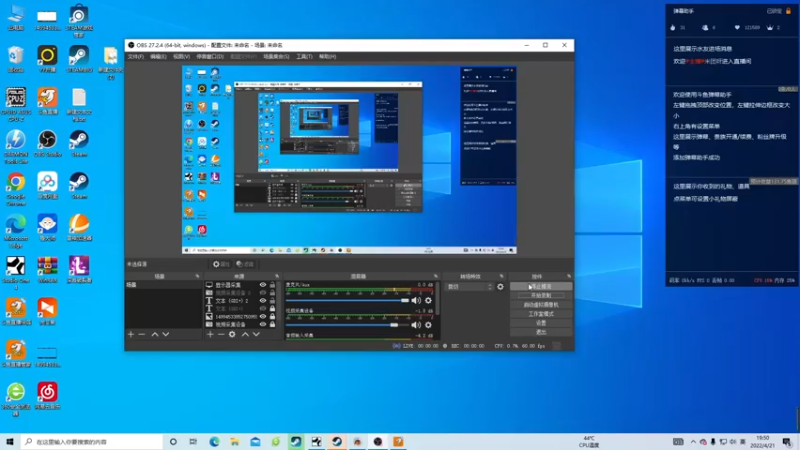Toggle visibility of display capture source

263,285
